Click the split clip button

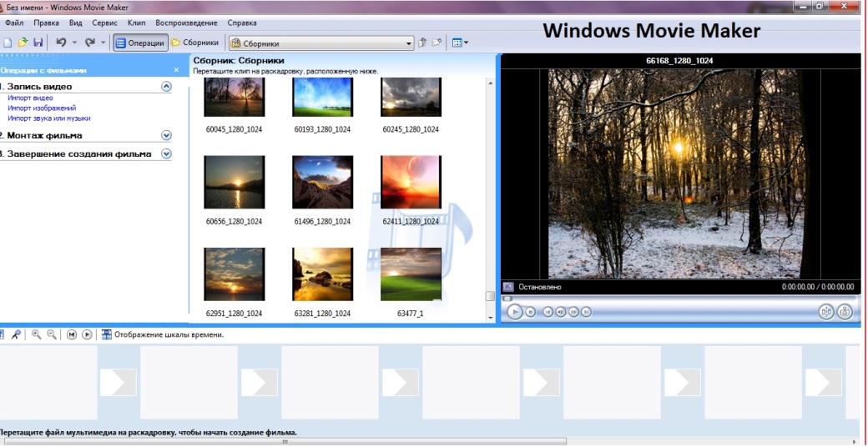826,312
